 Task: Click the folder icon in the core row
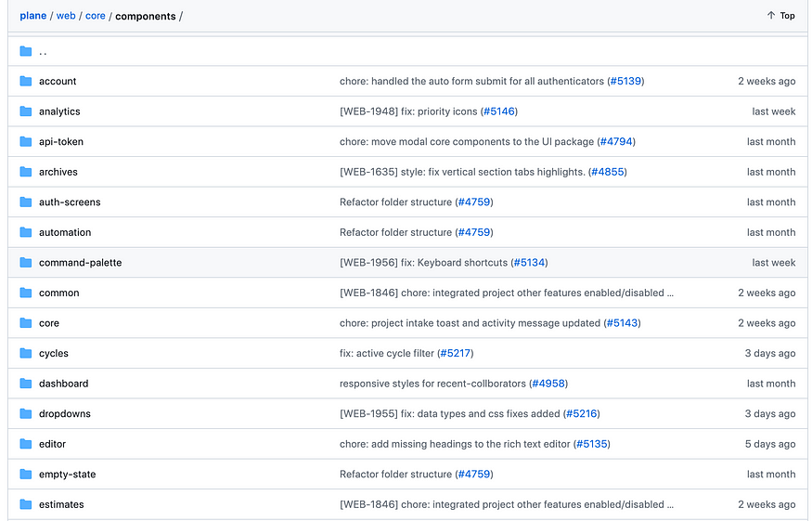pos(25,323)
